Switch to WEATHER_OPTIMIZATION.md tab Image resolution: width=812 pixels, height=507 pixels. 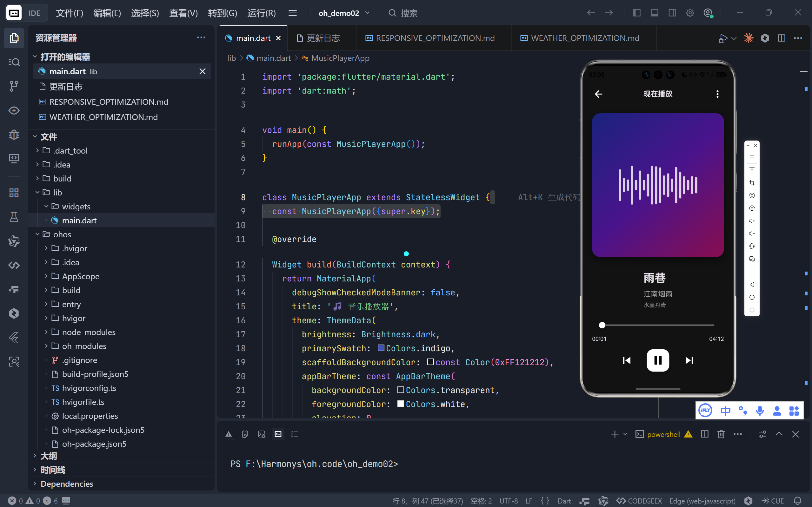tap(585, 38)
